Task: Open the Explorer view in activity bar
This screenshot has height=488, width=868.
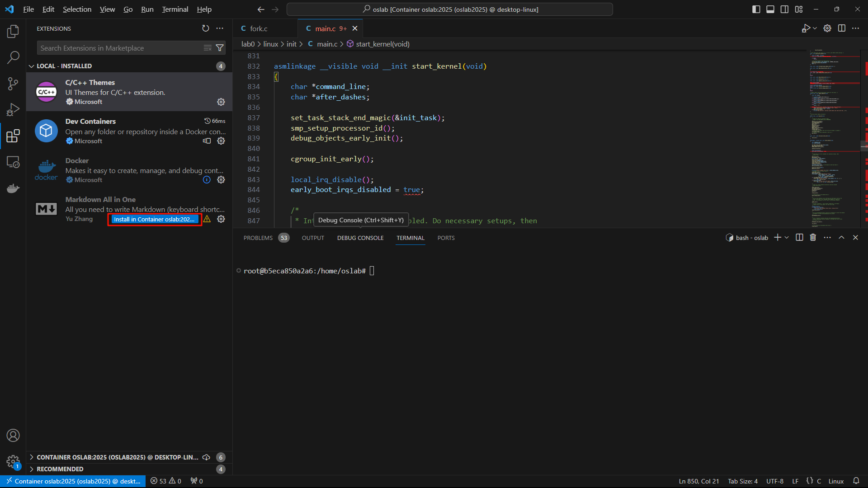Action: point(13,31)
